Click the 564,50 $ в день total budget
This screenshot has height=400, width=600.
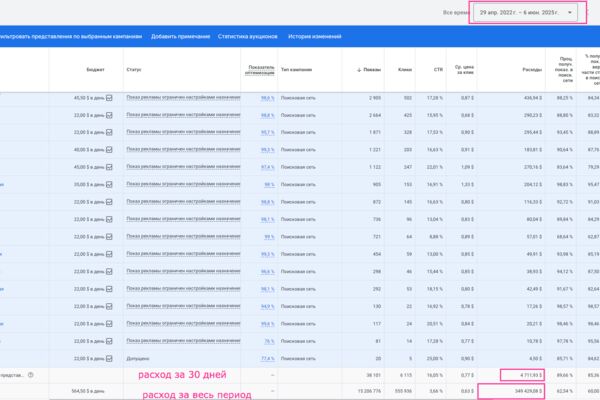click(x=88, y=391)
